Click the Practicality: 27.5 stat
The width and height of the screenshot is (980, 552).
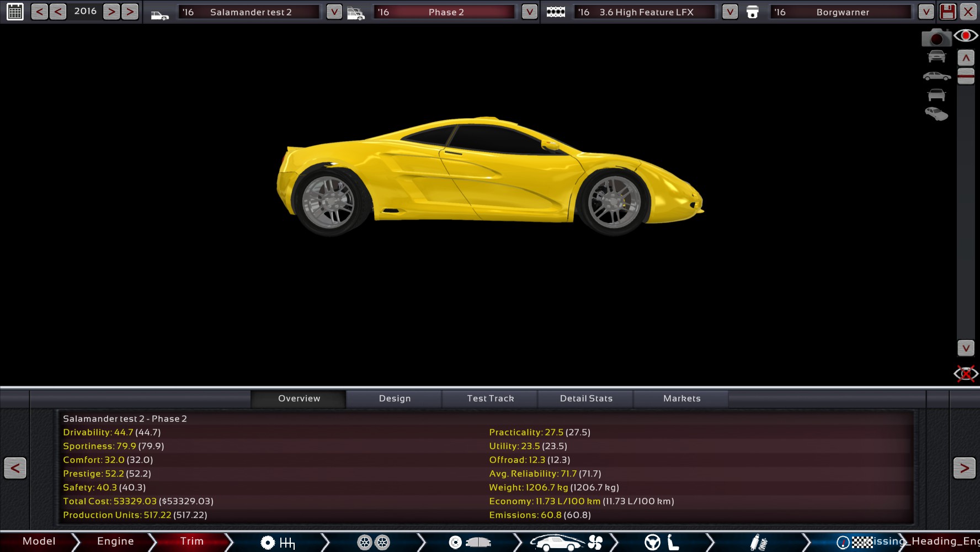540,432
